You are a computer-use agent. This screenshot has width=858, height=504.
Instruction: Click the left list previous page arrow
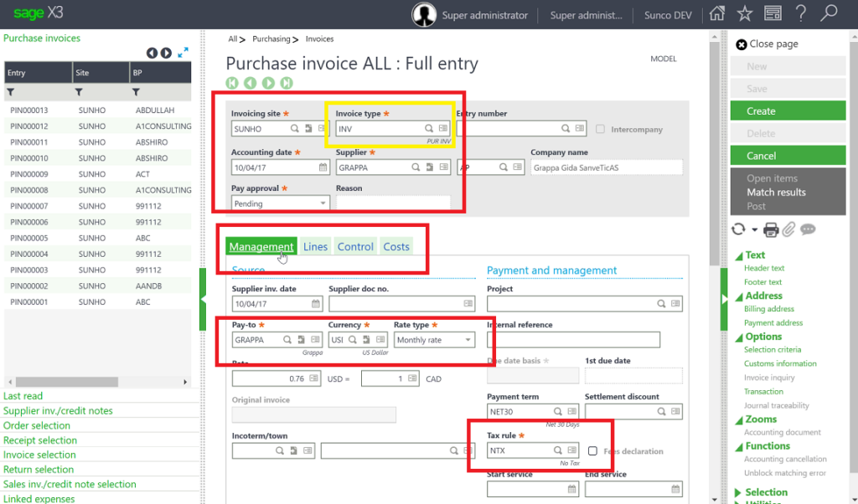coord(152,53)
